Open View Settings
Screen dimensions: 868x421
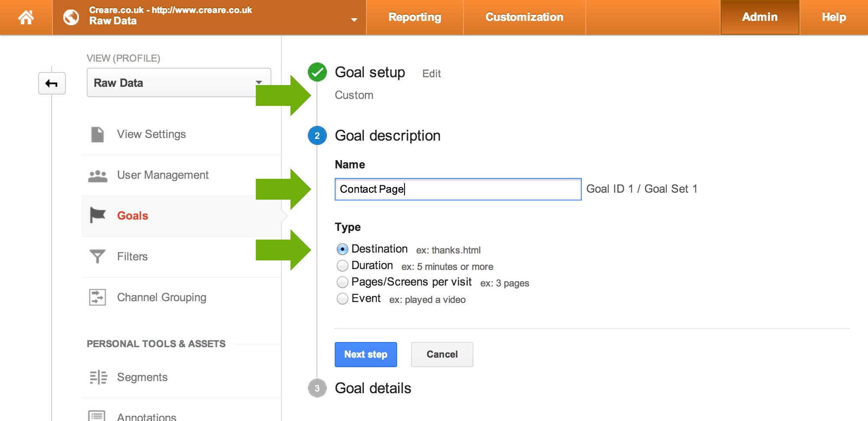pos(151,134)
